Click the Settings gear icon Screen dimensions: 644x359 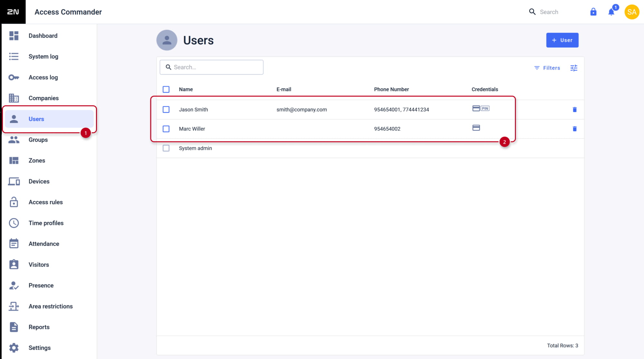(14, 348)
